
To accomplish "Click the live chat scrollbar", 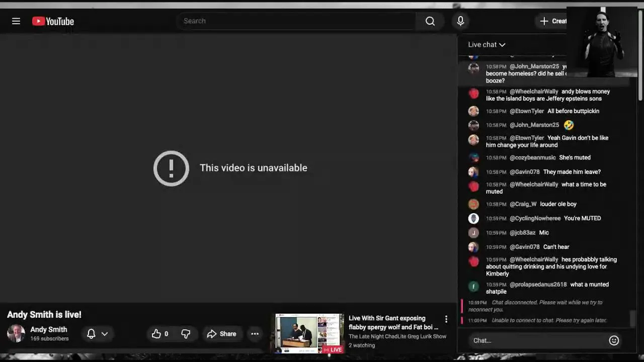I will 633,318.
